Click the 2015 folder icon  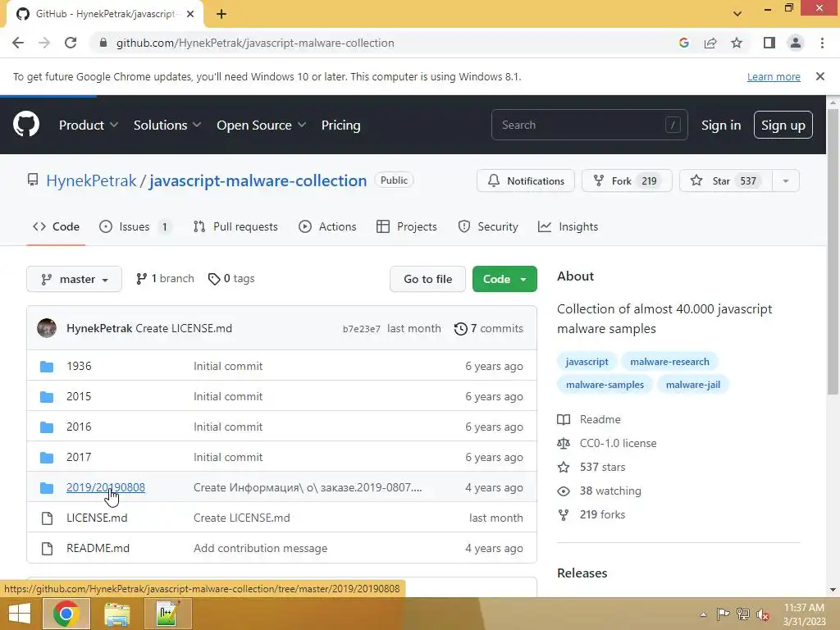point(47,397)
